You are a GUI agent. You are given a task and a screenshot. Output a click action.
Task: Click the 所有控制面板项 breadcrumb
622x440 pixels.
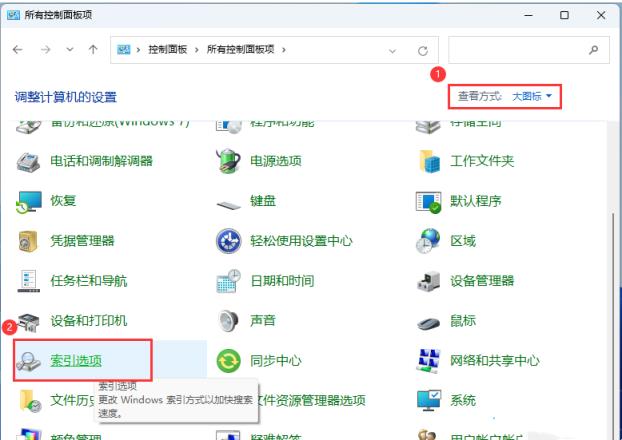pos(240,50)
